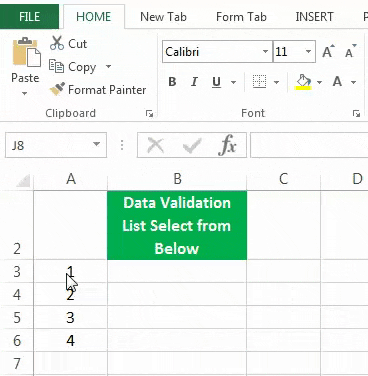Apply yellow fill color bucket
This screenshot has height=376, width=368.
click(303, 82)
